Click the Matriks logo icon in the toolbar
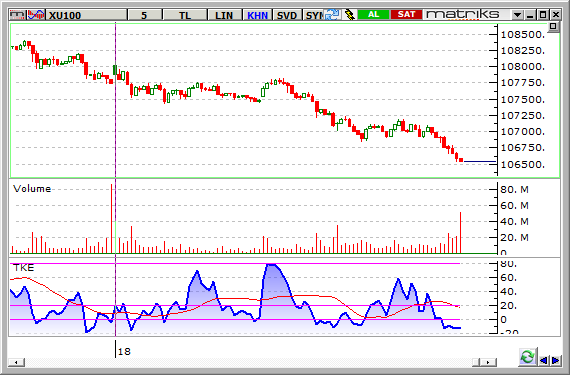The image size is (570, 375). pyautogui.click(x=17, y=15)
